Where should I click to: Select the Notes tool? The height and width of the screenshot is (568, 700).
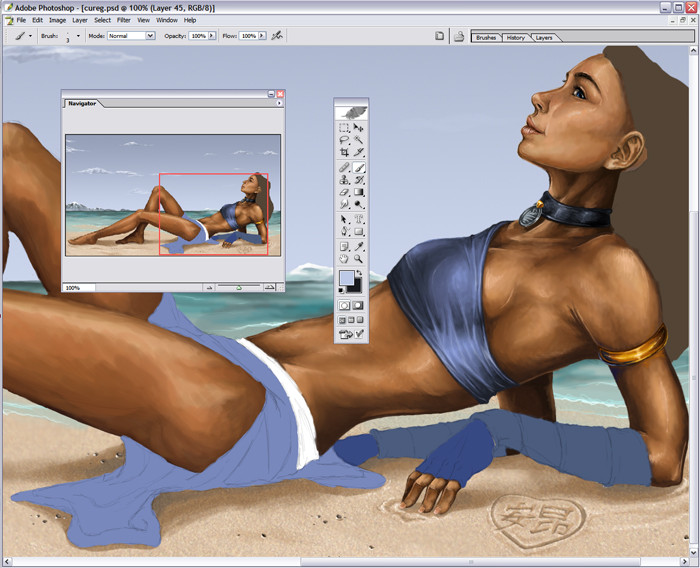click(344, 246)
